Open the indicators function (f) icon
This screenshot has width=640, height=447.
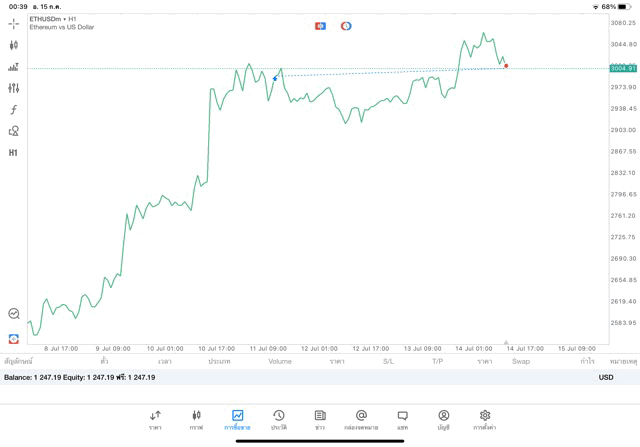coord(14,110)
